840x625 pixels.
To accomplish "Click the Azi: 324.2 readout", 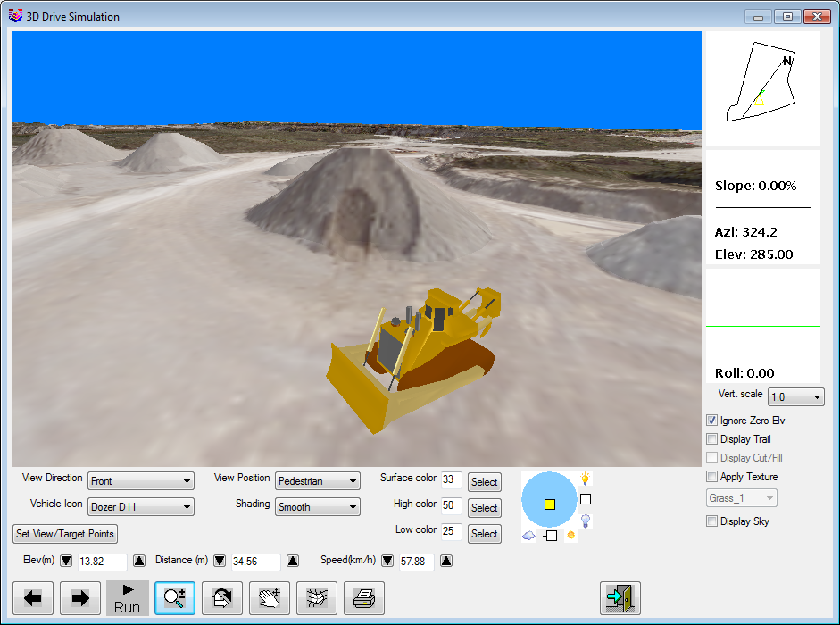I will pyautogui.click(x=745, y=232).
